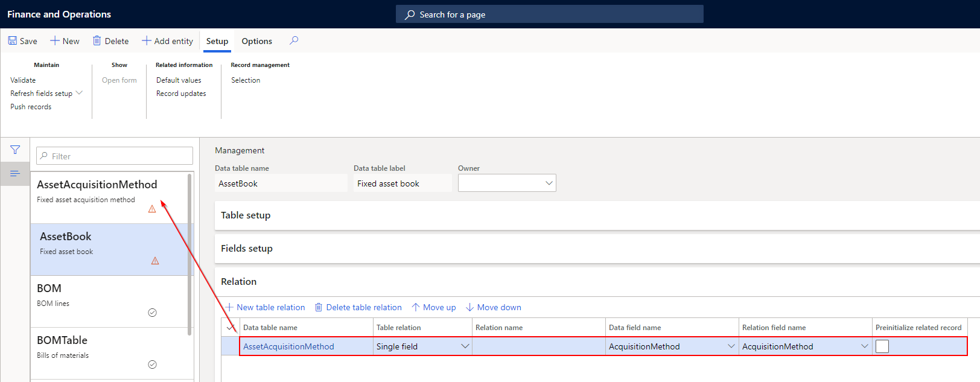The image size is (980, 382).
Task: Click Selection under Record management
Action: point(246,80)
